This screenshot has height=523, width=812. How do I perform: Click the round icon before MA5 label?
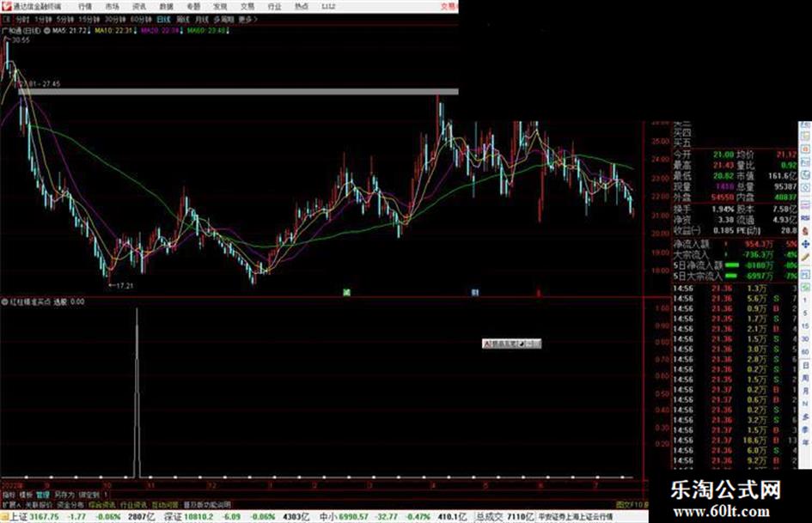click(46, 31)
